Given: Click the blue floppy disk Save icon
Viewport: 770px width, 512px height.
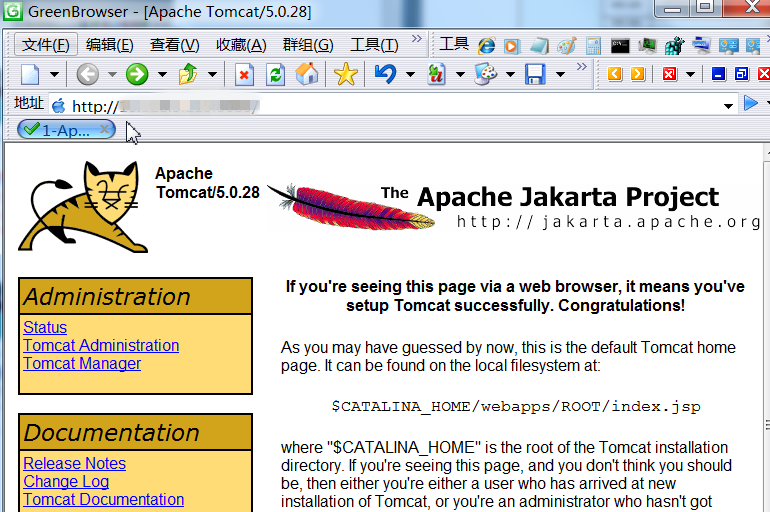Looking at the screenshot, I should coord(535,74).
